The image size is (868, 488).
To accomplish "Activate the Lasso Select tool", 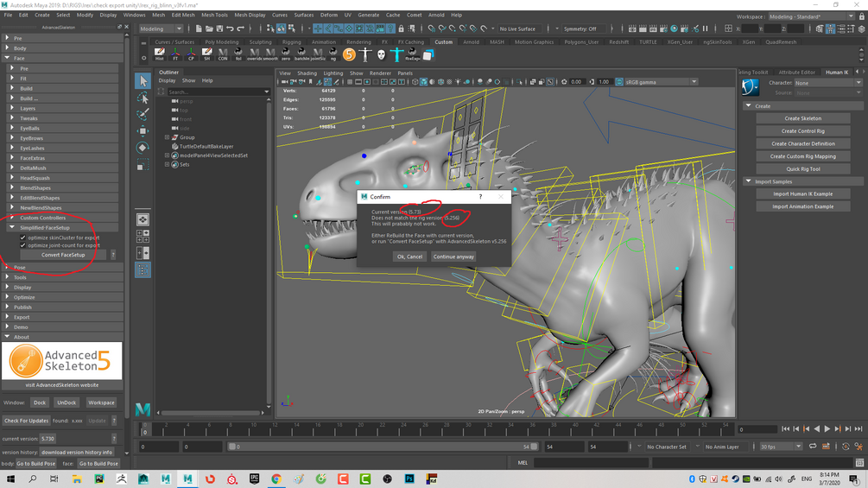I will tap(143, 98).
